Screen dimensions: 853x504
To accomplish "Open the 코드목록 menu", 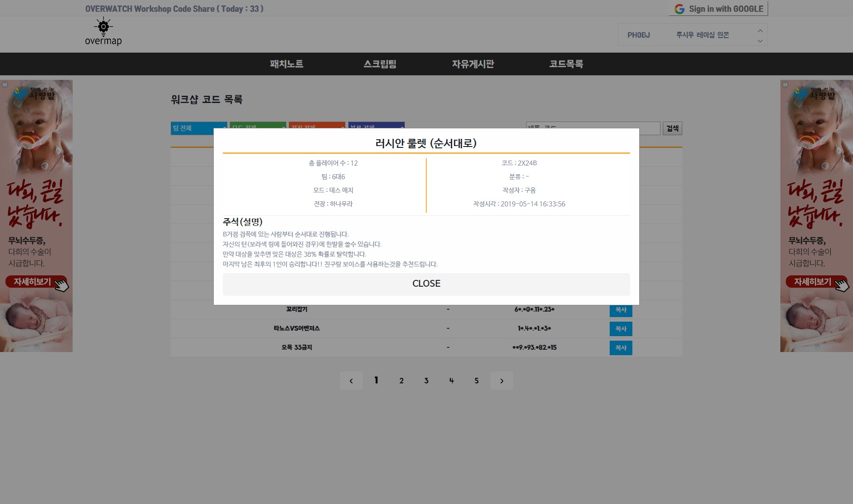I will click(x=566, y=64).
